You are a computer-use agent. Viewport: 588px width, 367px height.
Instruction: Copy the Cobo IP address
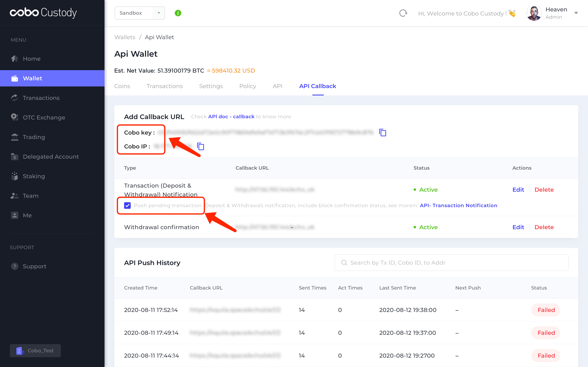pyautogui.click(x=200, y=146)
